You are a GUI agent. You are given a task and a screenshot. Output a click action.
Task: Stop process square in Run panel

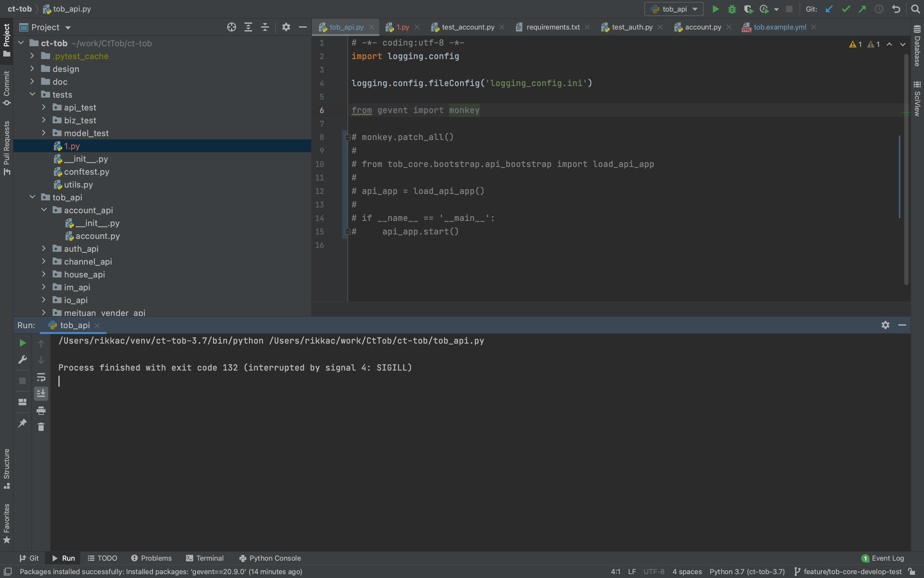22,381
